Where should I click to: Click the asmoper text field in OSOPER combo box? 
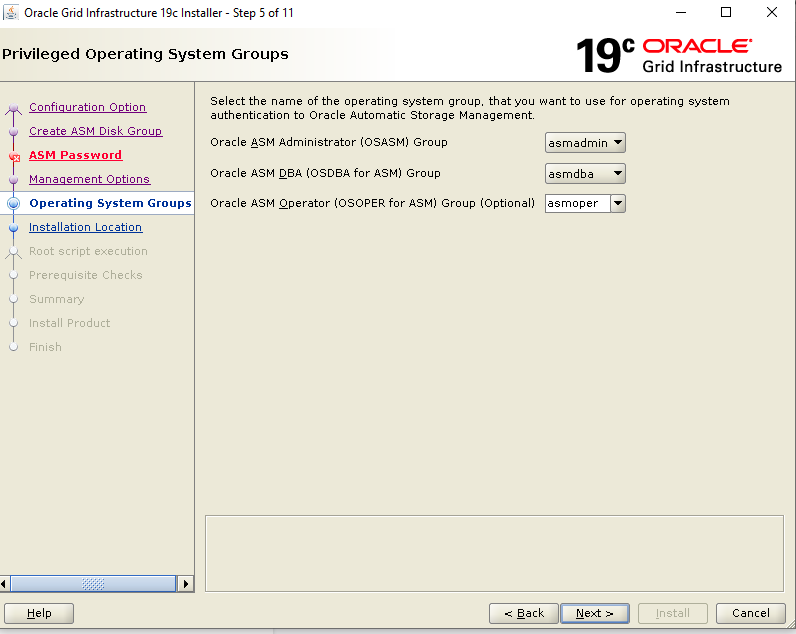click(578, 204)
